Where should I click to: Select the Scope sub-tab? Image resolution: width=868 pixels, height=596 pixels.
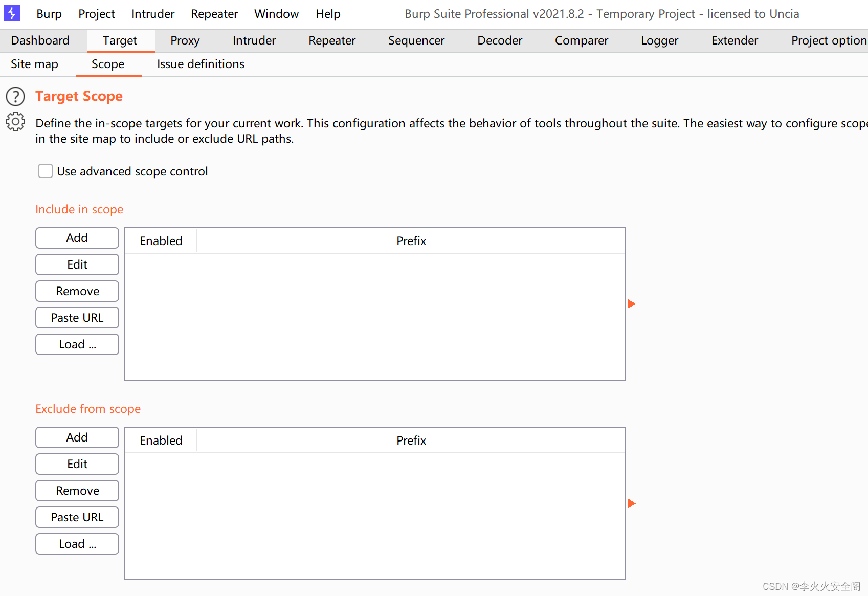[108, 64]
